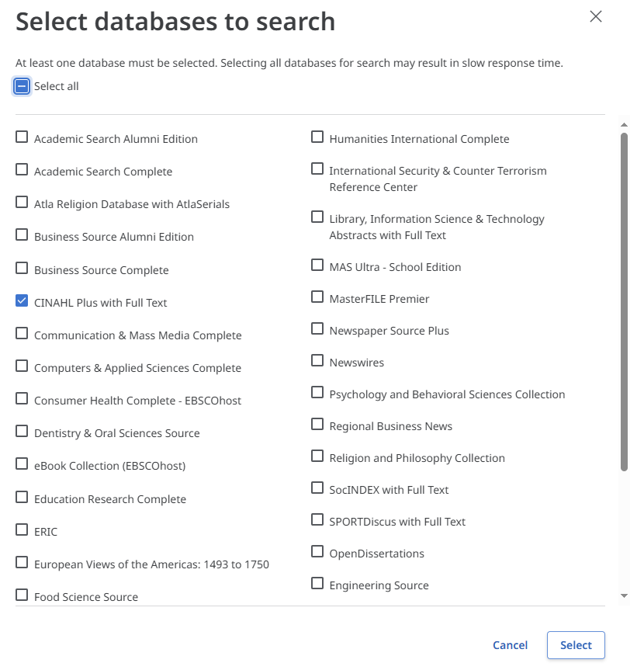
Task: Toggle the Select all checkbox
Action: pyautogui.click(x=22, y=86)
